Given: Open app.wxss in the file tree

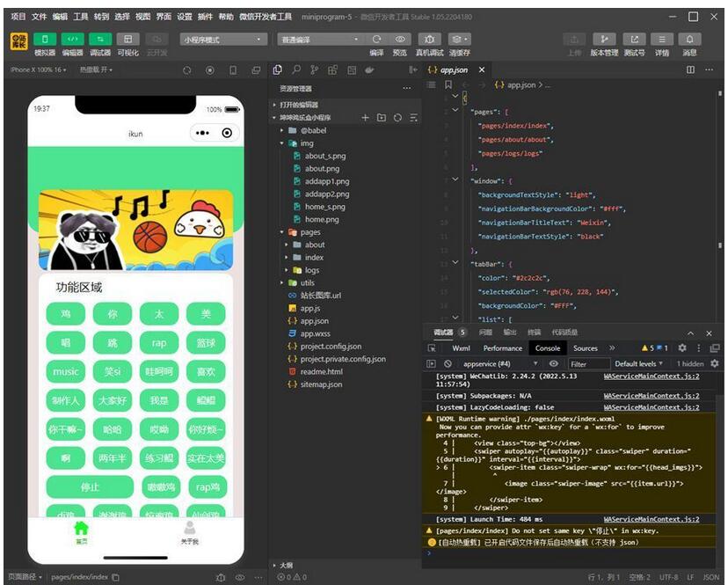Looking at the screenshot, I should (x=315, y=334).
